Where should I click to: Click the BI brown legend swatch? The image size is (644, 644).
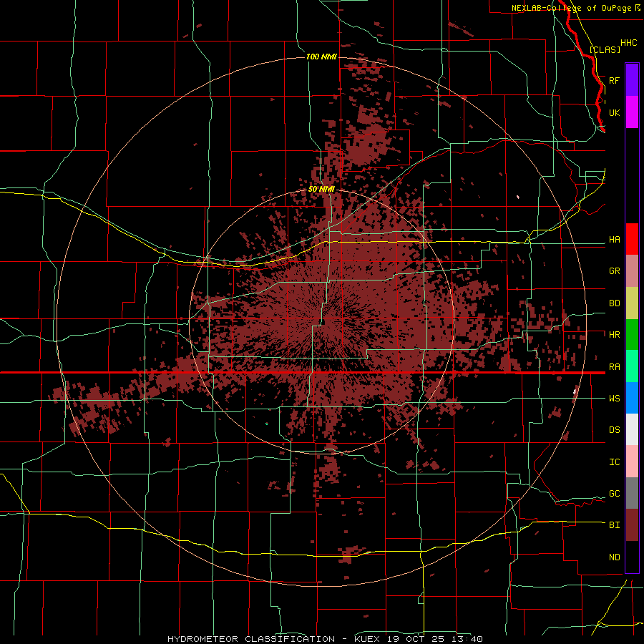(632, 525)
